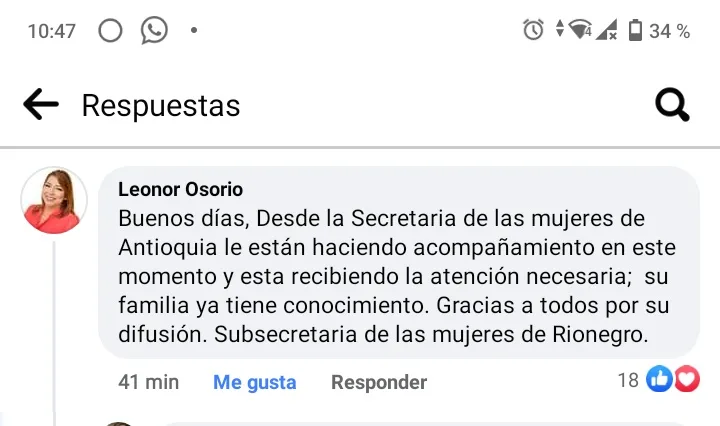The height and width of the screenshot is (426, 720).
Task: Tap the red heart reaction icon
Action: (x=686, y=379)
